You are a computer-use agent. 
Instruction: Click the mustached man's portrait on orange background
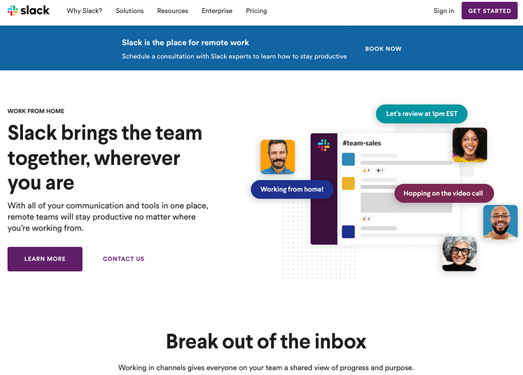pos(278,157)
